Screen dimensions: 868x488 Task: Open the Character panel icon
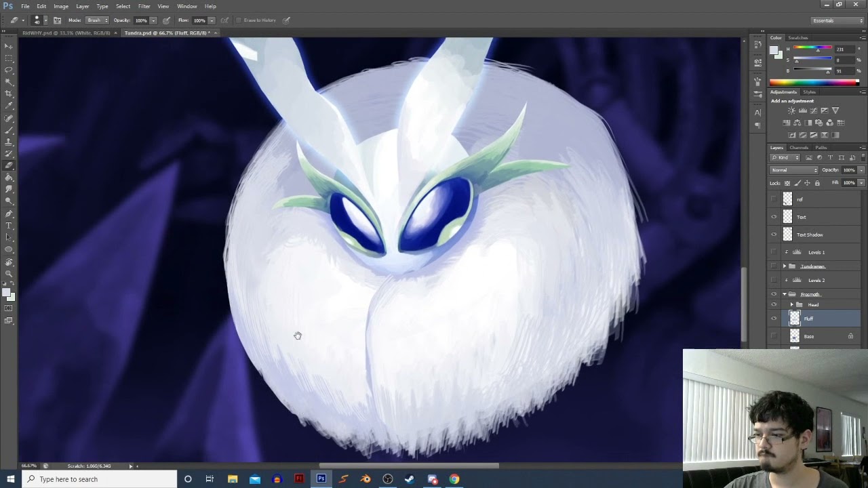[x=757, y=113]
